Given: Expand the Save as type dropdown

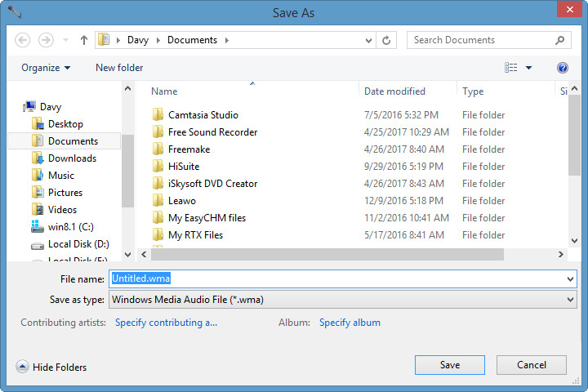Looking at the screenshot, I should tap(570, 300).
